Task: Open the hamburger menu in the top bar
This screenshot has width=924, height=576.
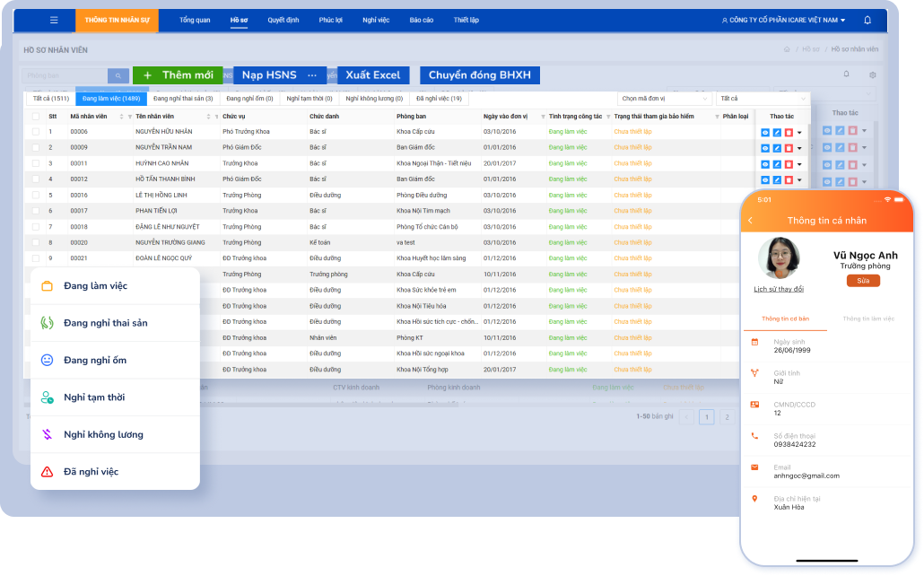Action: click(x=54, y=20)
